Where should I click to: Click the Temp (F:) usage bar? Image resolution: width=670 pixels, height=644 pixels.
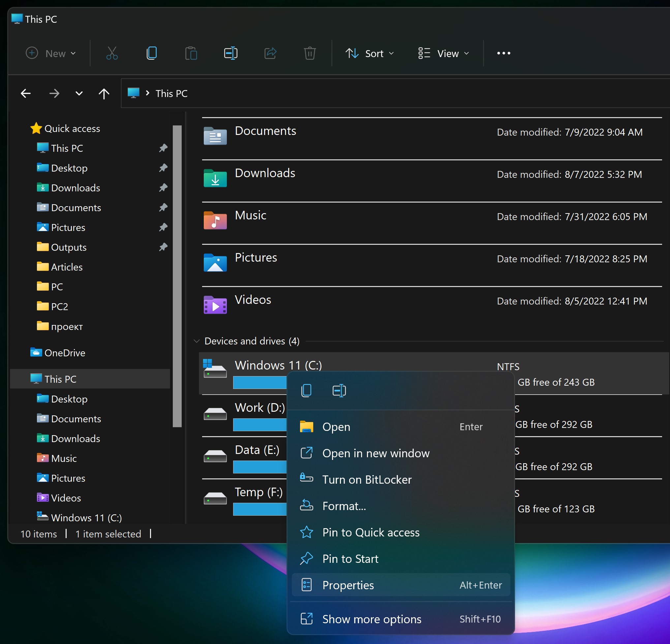(260, 509)
